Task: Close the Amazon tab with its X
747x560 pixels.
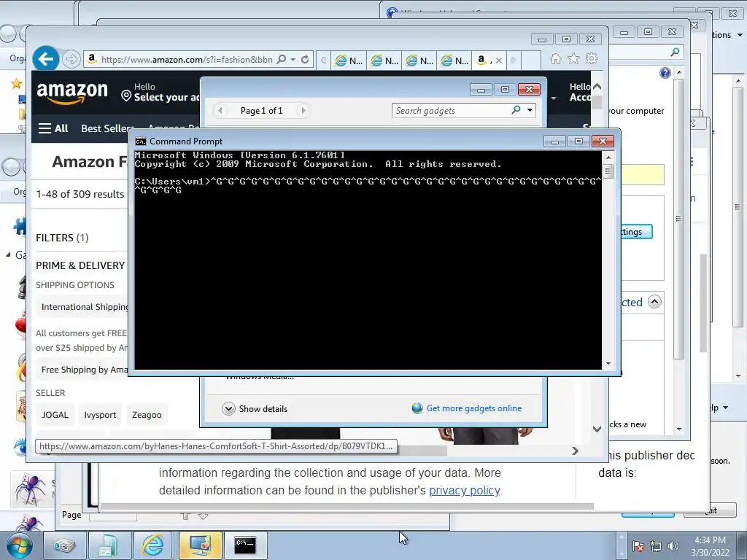Action: 499,61
